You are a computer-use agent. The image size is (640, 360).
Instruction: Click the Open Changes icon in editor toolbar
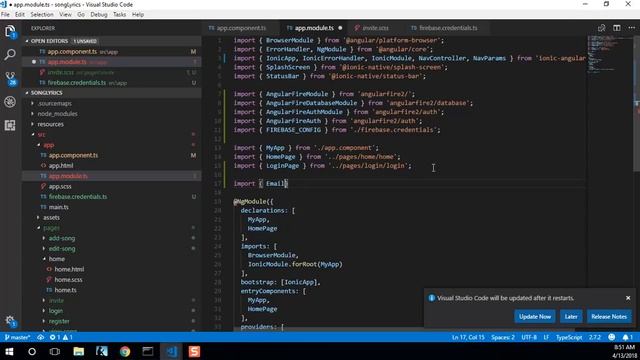pos(601,28)
